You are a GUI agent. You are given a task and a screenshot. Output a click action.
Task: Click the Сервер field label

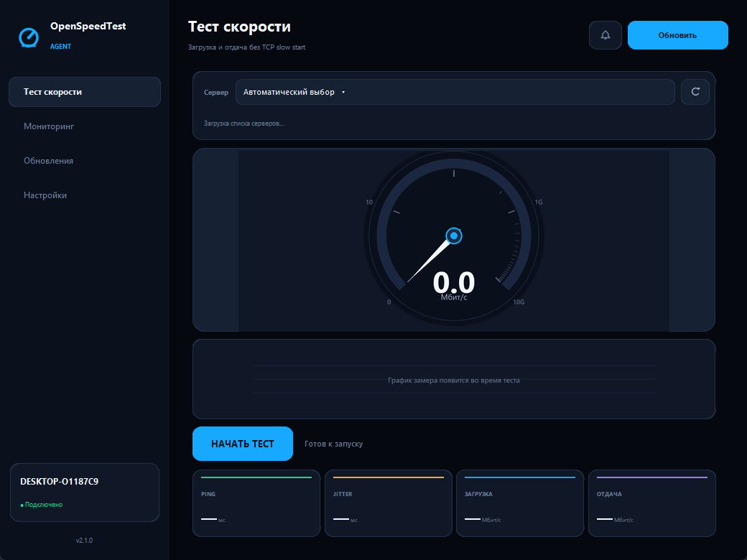point(215,93)
